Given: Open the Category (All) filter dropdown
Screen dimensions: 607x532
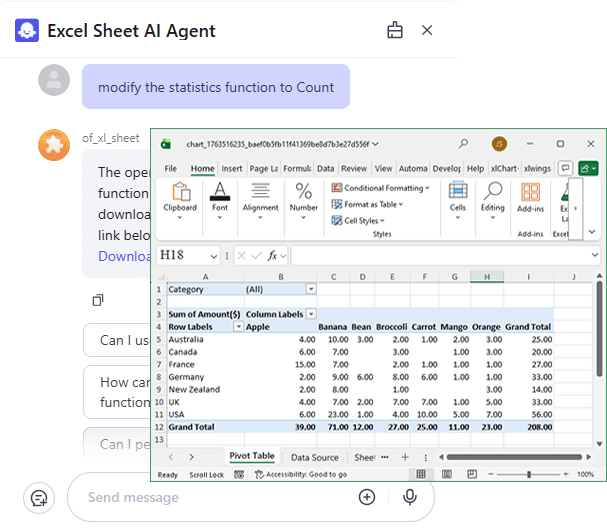Looking at the screenshot, I should coord(311,289).
